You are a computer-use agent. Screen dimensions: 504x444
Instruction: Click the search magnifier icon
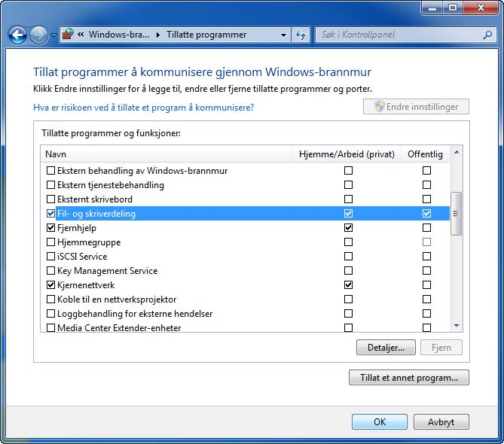(487, 35)
